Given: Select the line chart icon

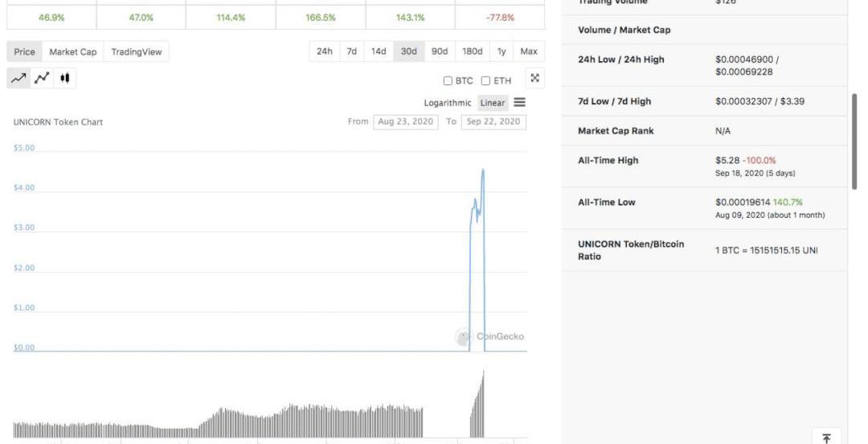Looking at the screenshot, I should pyautogui.click(x=18, y=78).
